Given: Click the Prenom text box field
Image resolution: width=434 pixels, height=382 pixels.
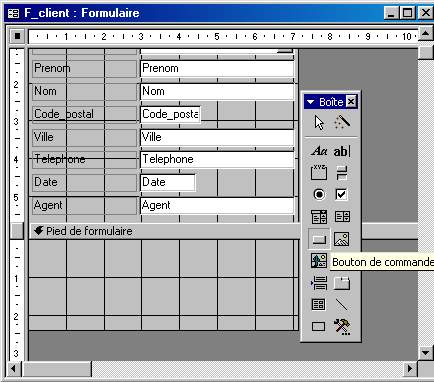Looking at the screenshot, I should pos(217,68).
